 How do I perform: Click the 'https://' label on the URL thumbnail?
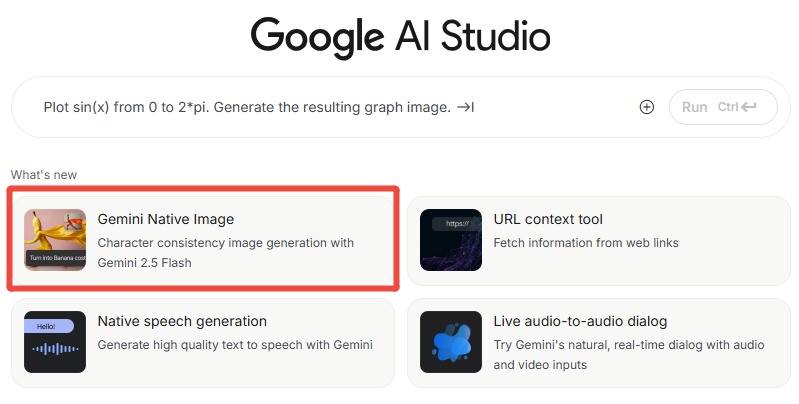point(457,224)
